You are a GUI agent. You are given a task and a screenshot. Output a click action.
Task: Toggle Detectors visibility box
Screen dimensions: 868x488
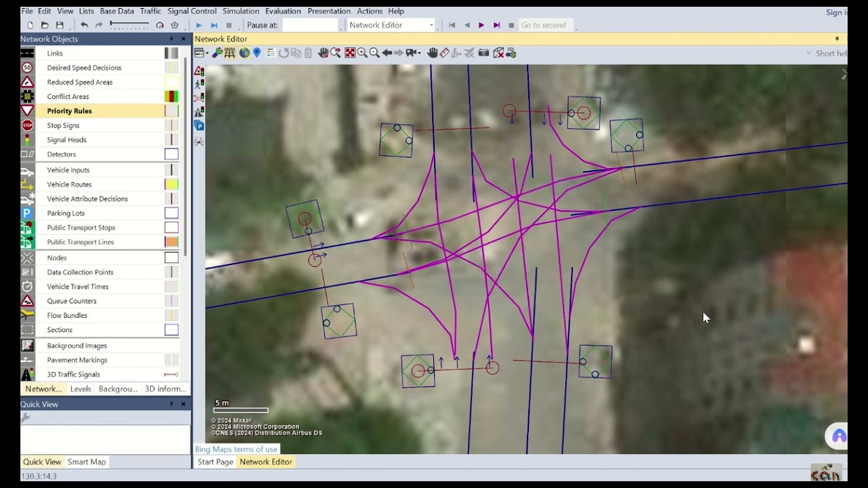(x=172, y=154)
